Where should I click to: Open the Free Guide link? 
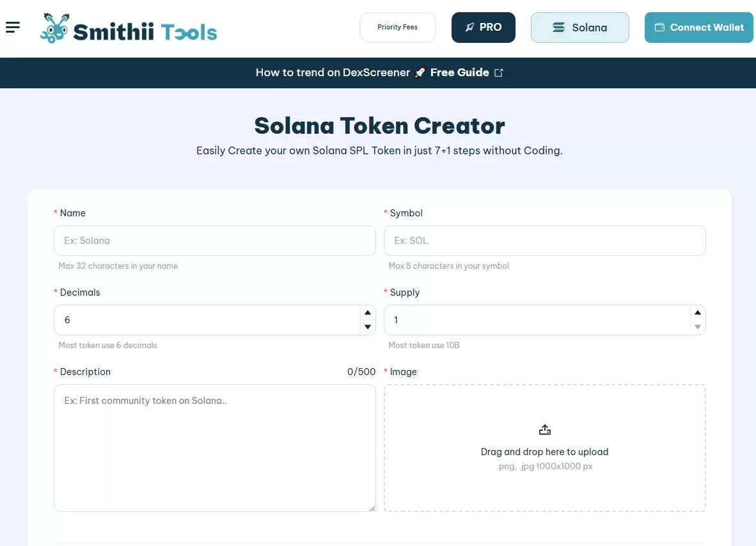pyautogui.click(x=459, y=73)
